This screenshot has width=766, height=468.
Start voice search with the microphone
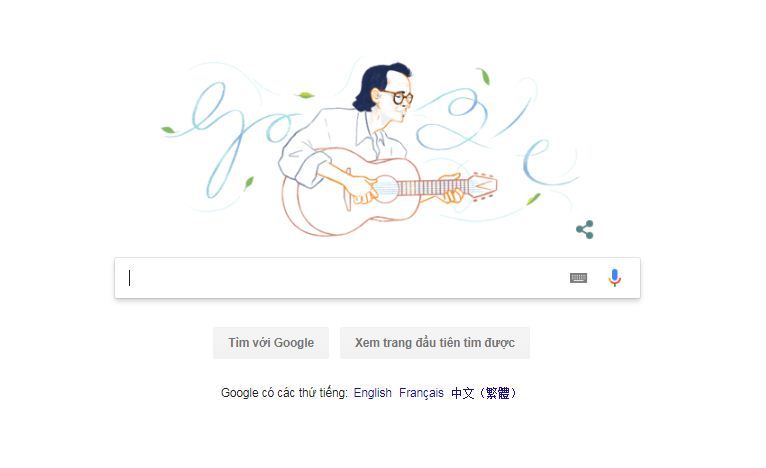[x=615, y=277]
